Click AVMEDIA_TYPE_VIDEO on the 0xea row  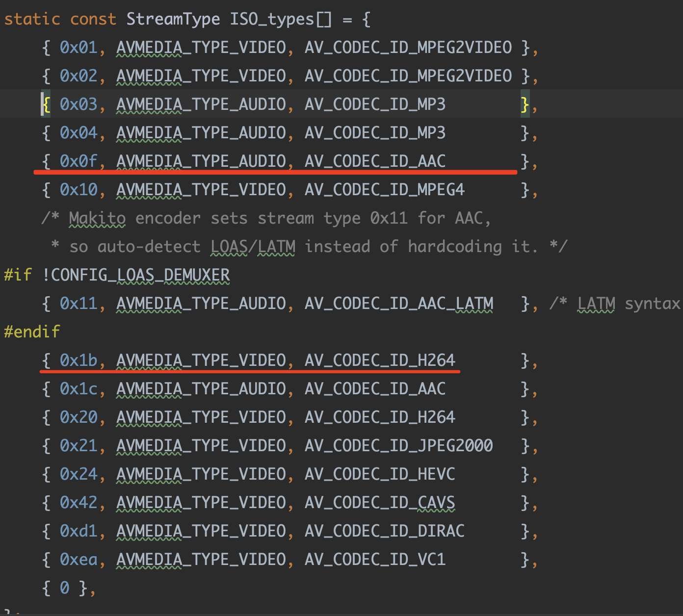click(x=201, y=560)
